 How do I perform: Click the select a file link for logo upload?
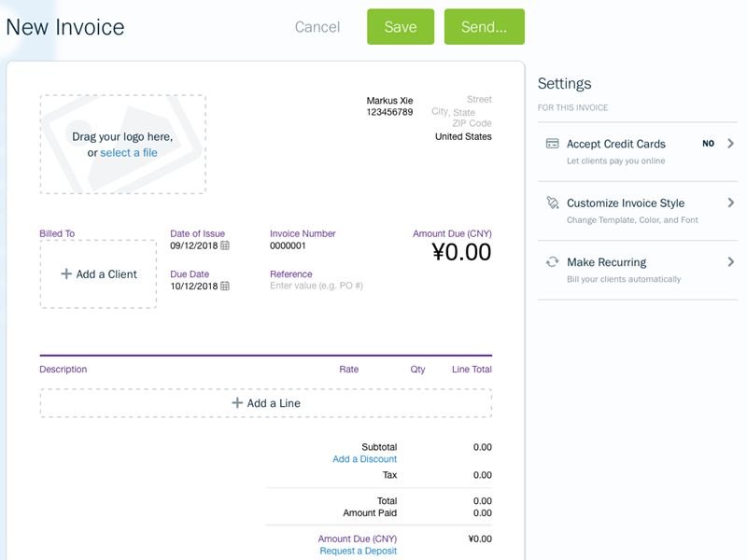(132, 152)
